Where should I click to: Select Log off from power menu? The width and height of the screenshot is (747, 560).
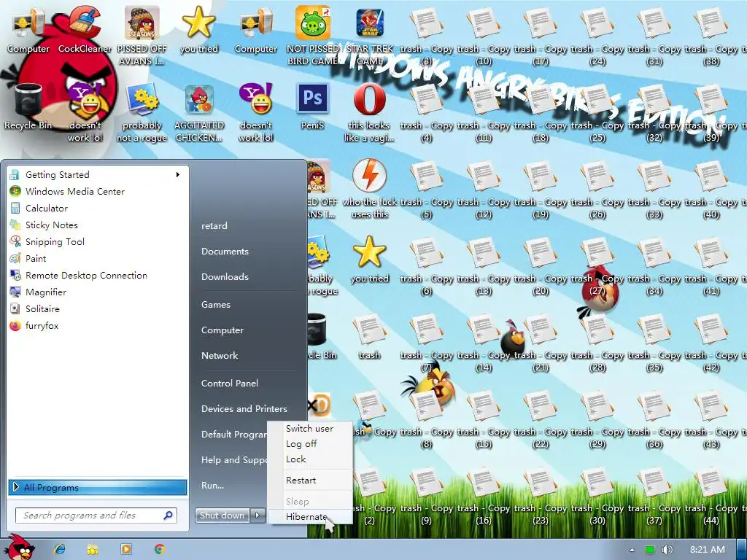click(x=310, y=444)
